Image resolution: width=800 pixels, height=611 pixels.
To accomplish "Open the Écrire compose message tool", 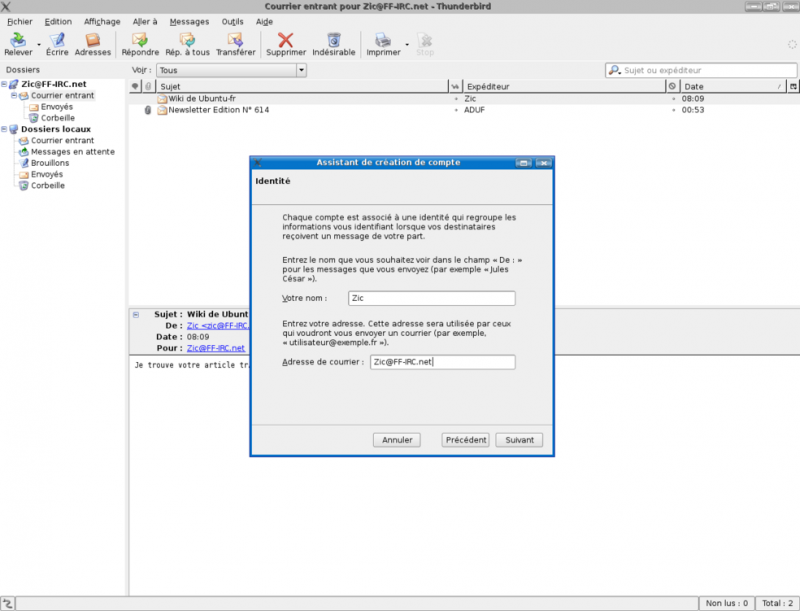I will click(x=57, y=41).
